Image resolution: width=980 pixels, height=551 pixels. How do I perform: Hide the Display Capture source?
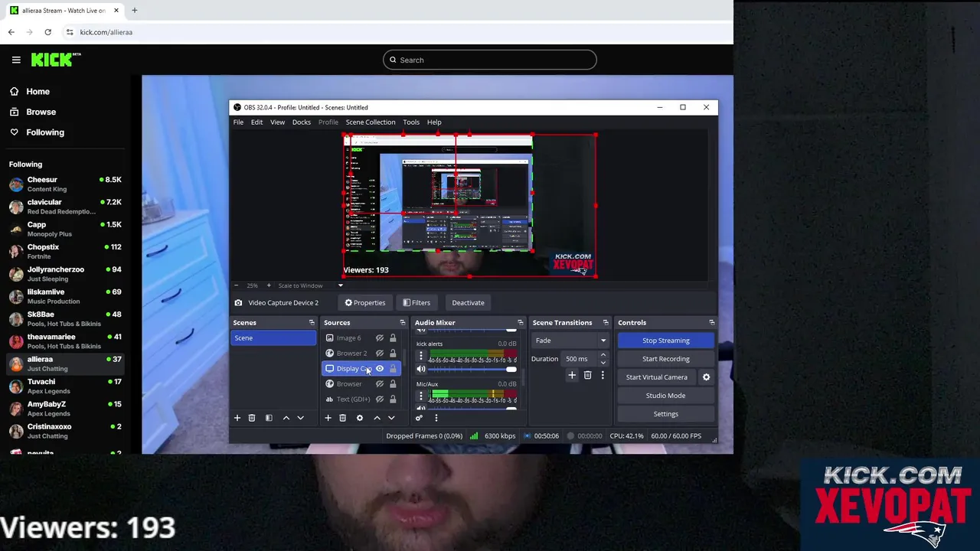pos(380,368)
